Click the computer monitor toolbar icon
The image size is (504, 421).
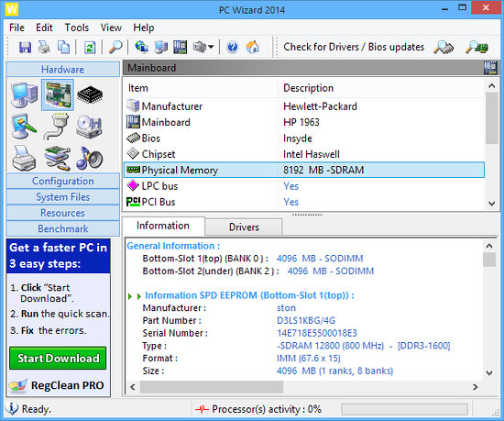coord(161,47)
